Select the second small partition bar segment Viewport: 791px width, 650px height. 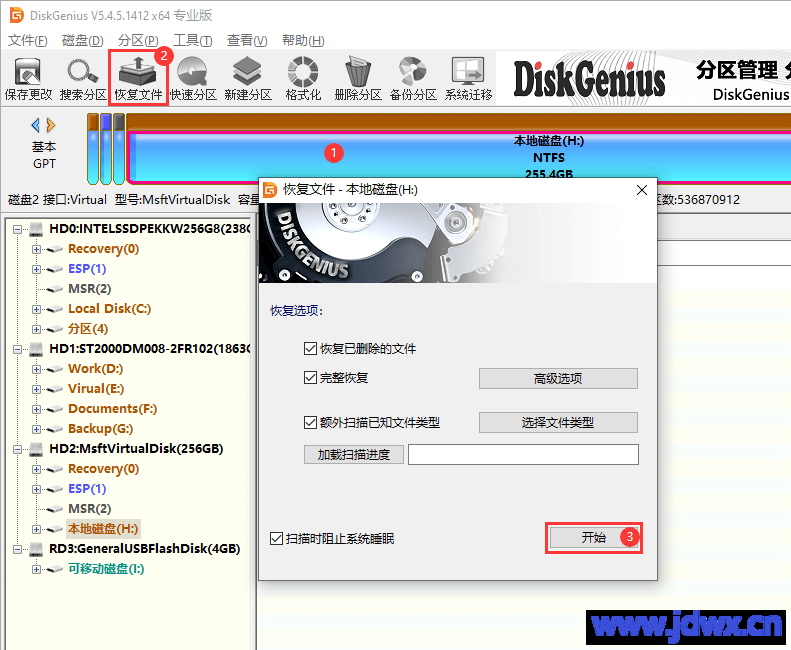click(106, 149)
